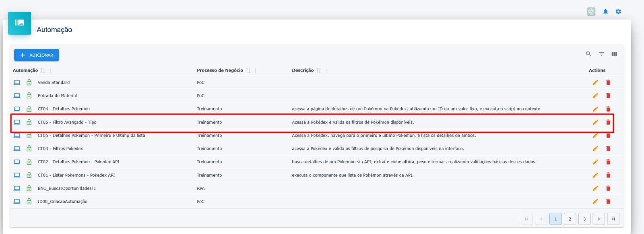Edit the Entrada de Material row
The image size is (644, 234).
[595, 96]
